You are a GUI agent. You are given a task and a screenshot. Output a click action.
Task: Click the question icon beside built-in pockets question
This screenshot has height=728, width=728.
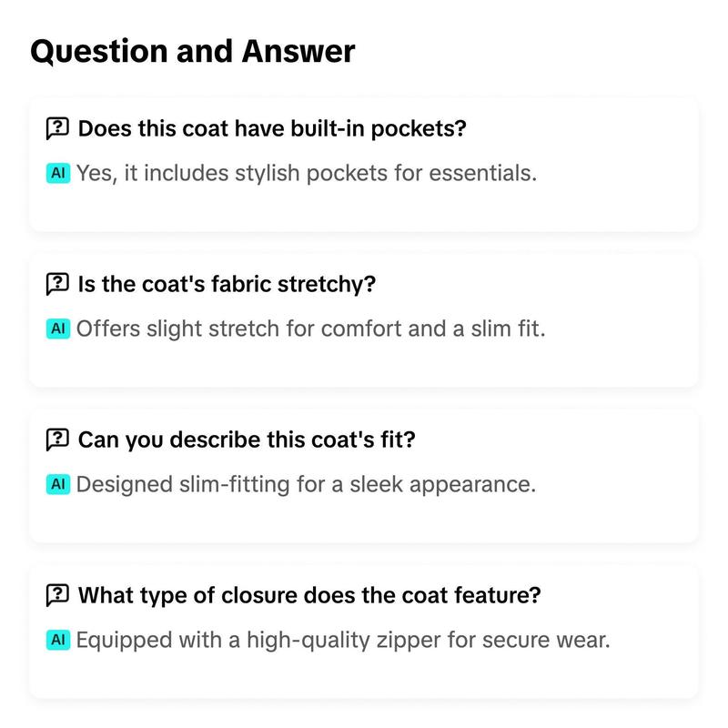pyautogui.click(x=57, y=128)
